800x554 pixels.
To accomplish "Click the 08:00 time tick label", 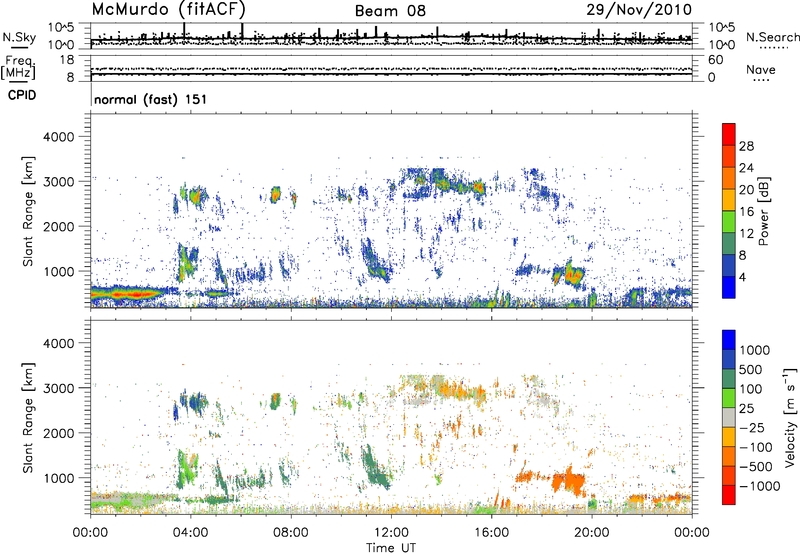I will point(290,533).
